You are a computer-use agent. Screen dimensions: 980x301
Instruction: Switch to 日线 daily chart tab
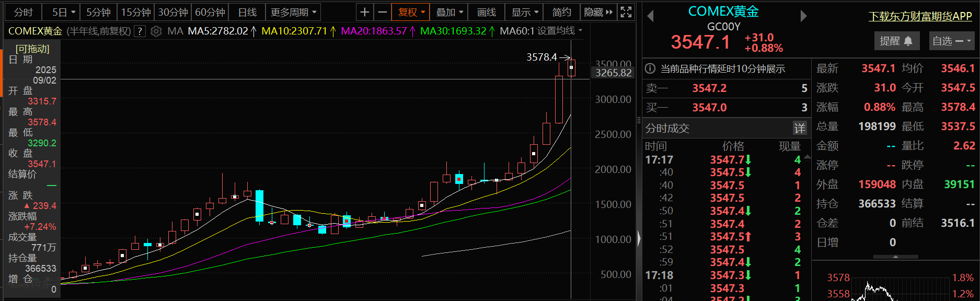tap(247, 12)
